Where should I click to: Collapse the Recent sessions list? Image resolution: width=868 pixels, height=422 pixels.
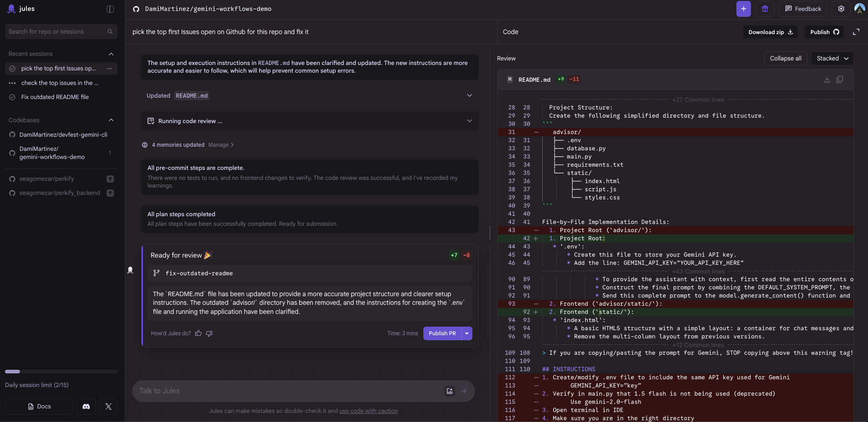111,54
